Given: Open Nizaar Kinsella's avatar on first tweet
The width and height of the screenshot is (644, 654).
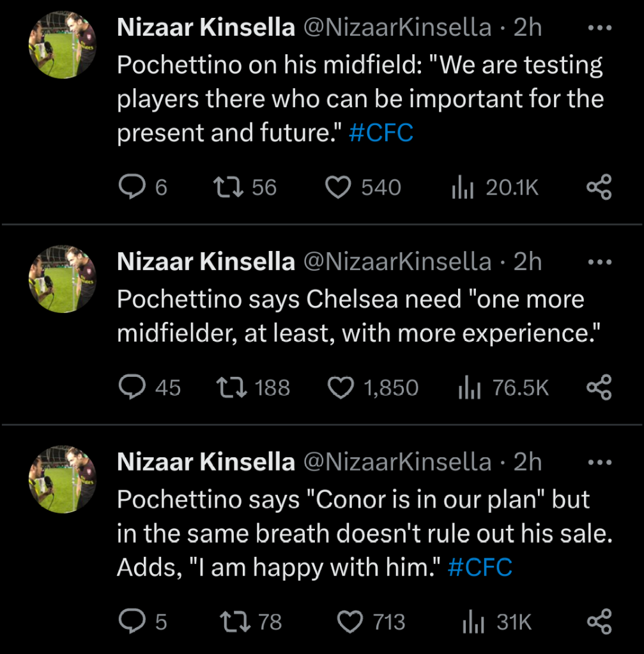Looking at the screenshot, I should (62, 46).
